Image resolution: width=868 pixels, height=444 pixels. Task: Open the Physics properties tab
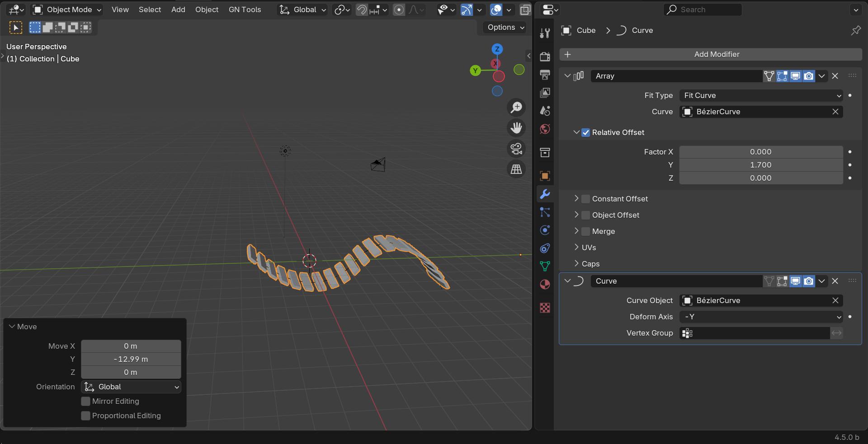[x=545, y=230]
